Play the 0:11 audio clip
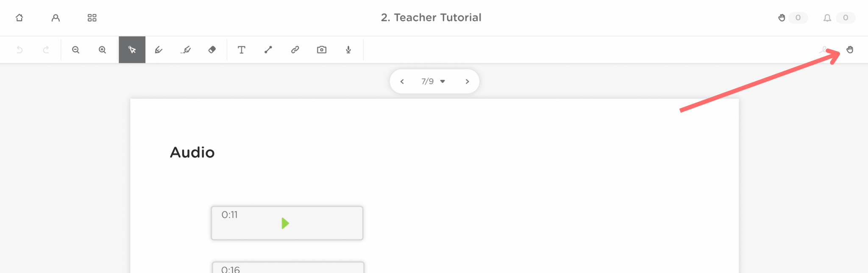868x273 pixels. pos(285,223)
